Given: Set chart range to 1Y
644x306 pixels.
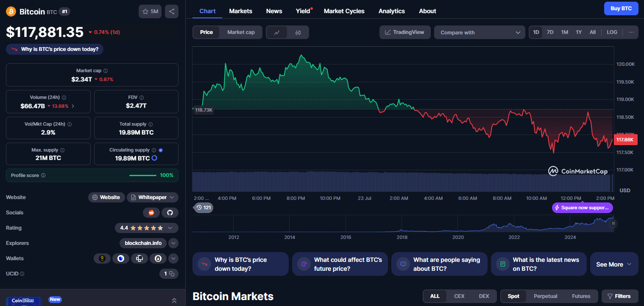Looking at the screenshot, I should point(579,32).
